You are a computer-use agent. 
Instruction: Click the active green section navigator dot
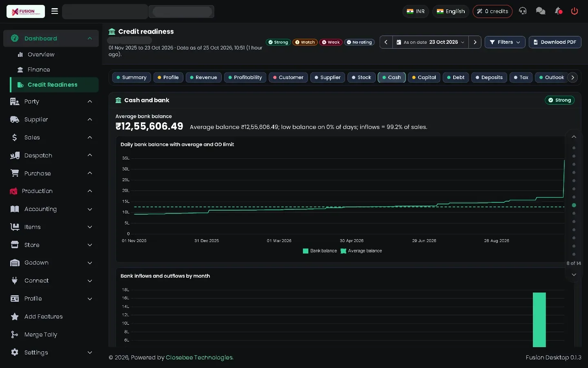pyautogui.click(x=574, y=205)
